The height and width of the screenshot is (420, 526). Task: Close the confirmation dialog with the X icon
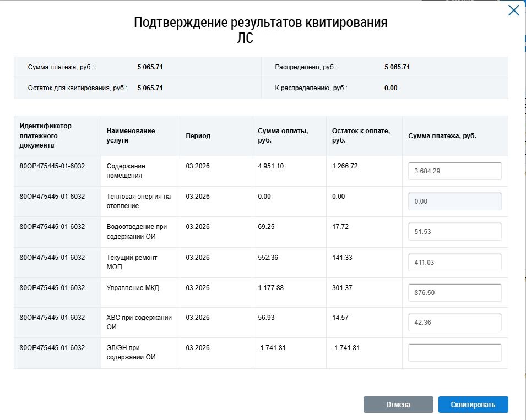[x=513, y=10]
